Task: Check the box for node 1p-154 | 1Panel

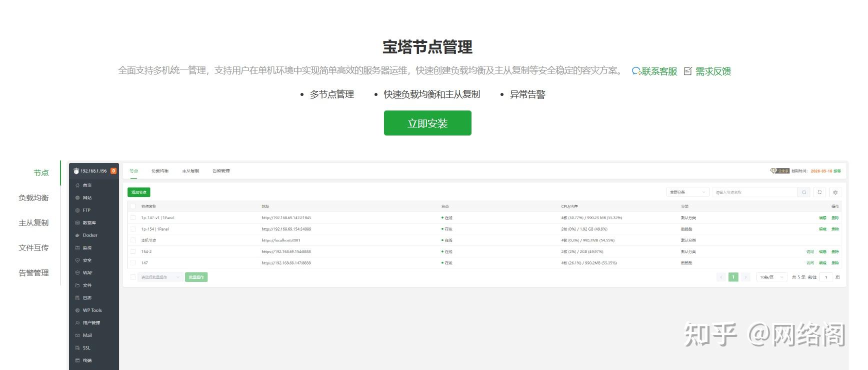Action: [x=132, y=229]
